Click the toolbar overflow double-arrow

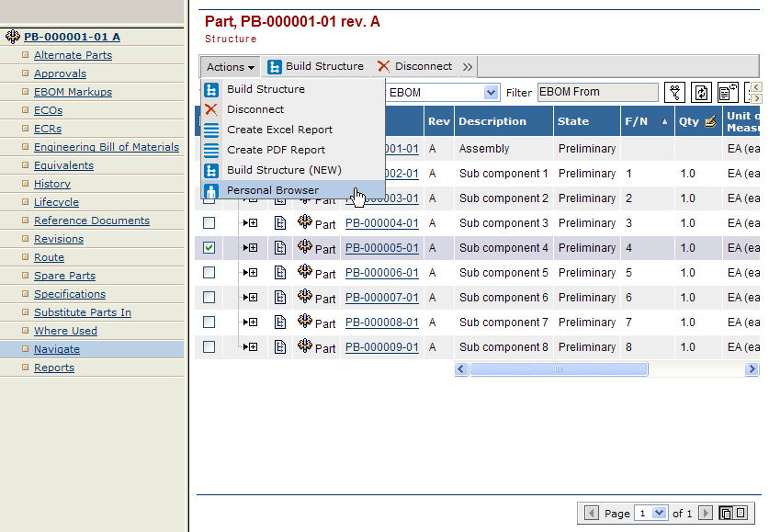(468, 67)
